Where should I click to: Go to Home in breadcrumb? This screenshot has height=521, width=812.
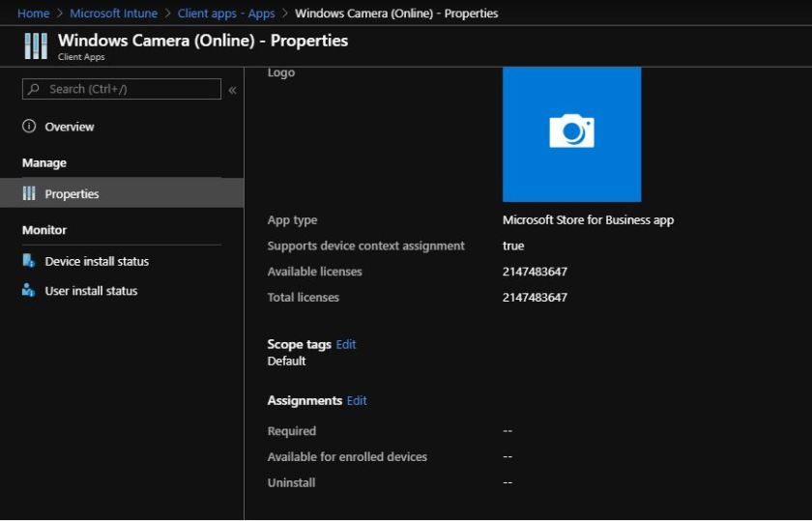tap(34, 14)
